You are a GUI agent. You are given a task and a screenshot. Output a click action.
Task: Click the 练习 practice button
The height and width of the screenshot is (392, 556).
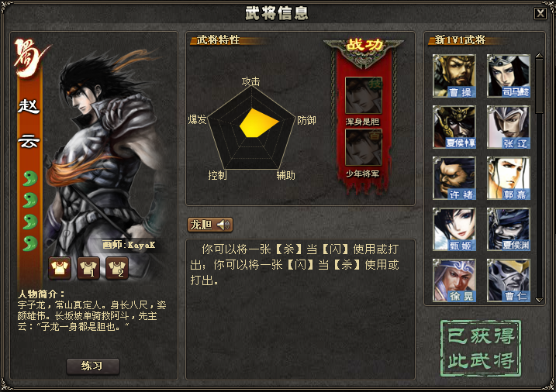[x=93, y=366]
